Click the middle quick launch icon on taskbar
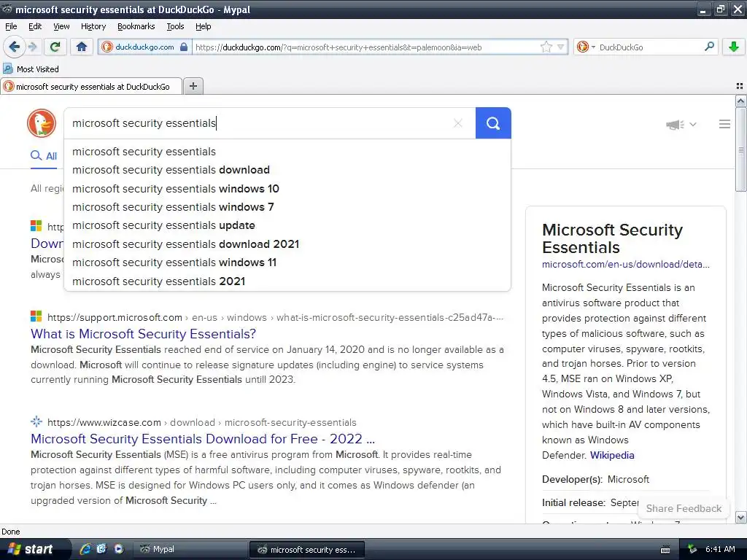The image size is (747, 560). pos(102,549)
